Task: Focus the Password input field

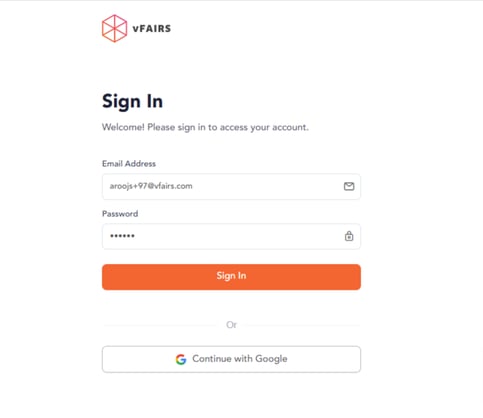Action: (x=231, y=236)
